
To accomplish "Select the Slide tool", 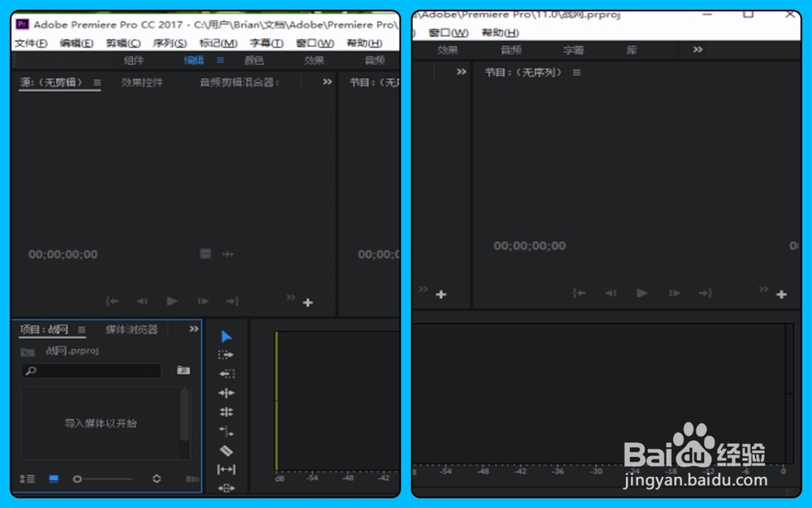I will [x=227, y=488].
